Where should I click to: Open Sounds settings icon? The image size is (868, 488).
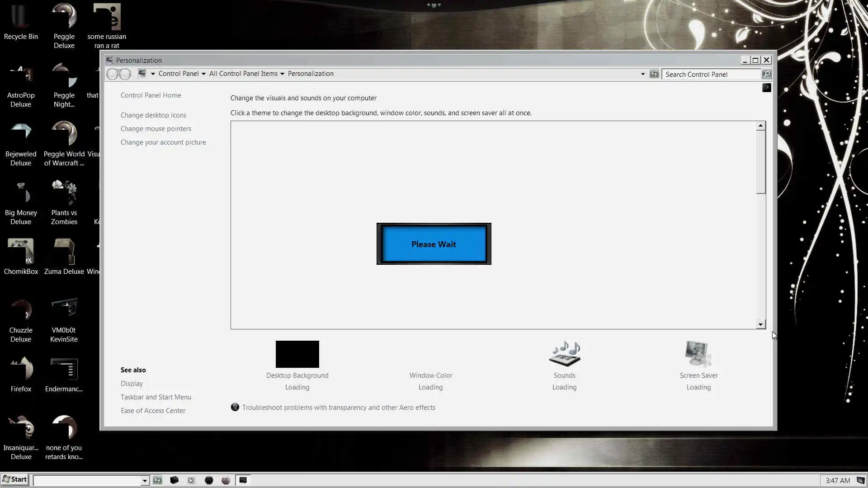(x=564, y=354)
